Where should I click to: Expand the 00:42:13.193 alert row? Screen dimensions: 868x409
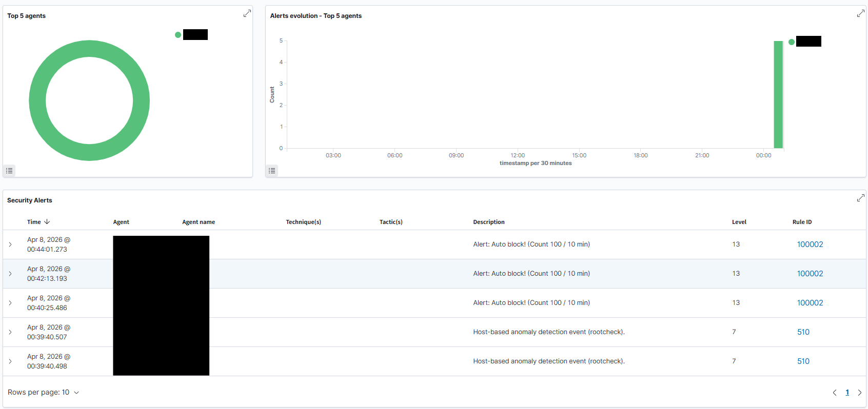(10, 274)
